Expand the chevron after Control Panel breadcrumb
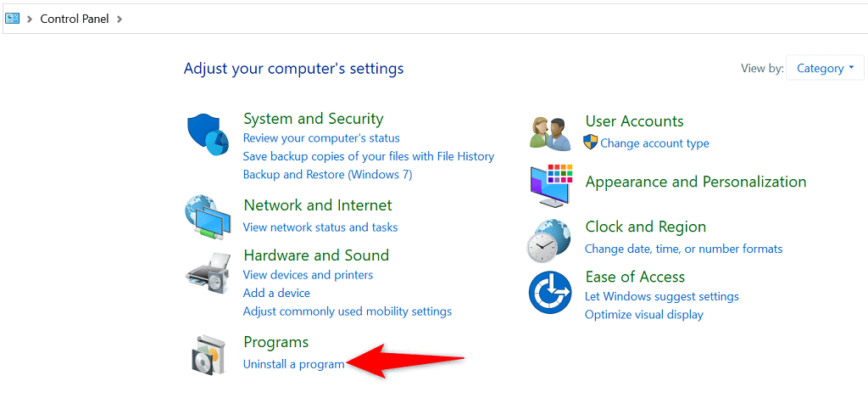Screen dimensions: 868x398 120,19
